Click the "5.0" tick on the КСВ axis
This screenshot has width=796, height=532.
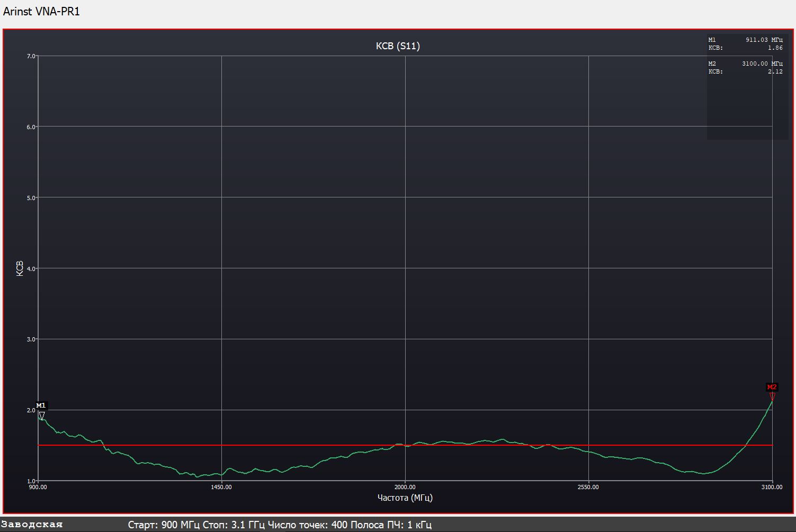(x=31, y=198)
